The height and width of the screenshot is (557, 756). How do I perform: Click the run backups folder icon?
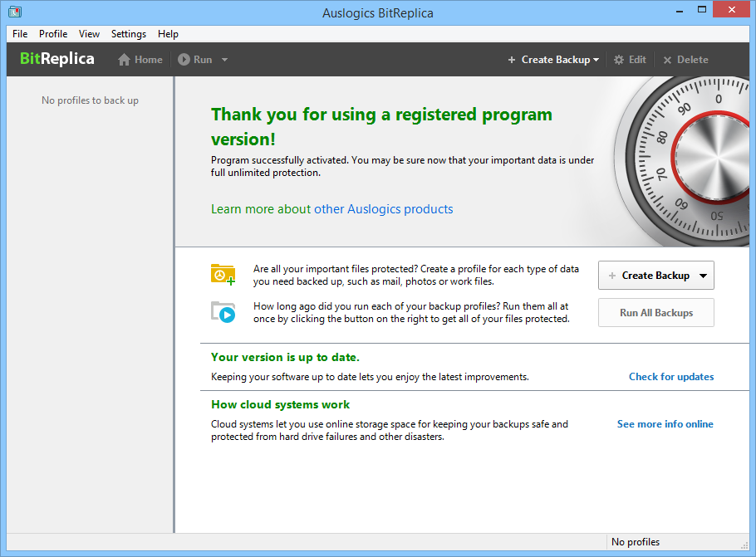coord(223,312)
